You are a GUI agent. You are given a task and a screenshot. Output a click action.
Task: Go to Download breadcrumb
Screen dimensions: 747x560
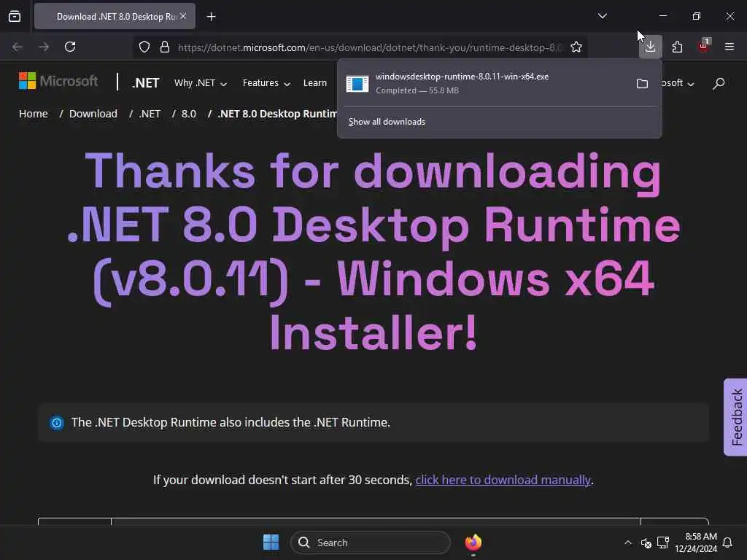coord(93,114)
